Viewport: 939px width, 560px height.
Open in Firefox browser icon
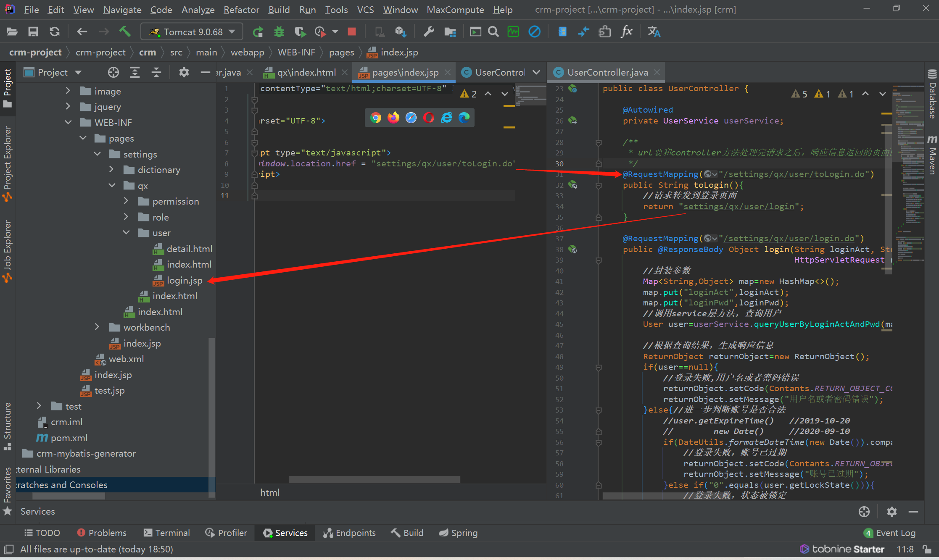pyautogui.click(x=393, y=118)
